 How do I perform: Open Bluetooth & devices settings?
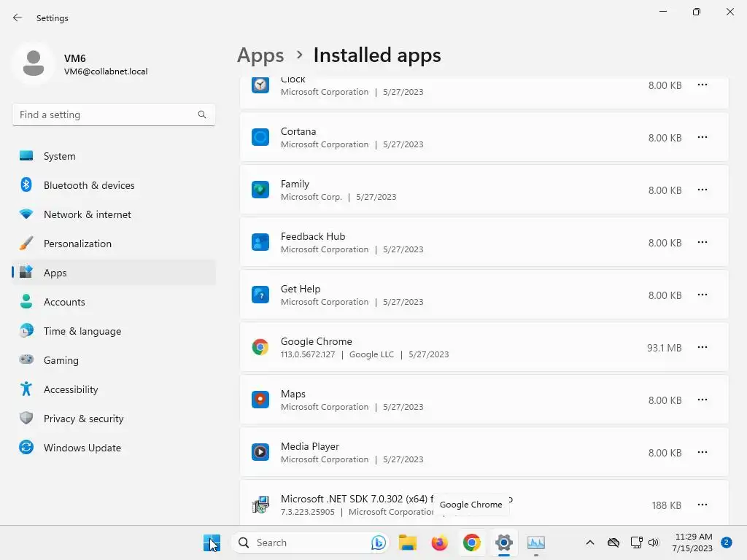click(x=113, y=185)
